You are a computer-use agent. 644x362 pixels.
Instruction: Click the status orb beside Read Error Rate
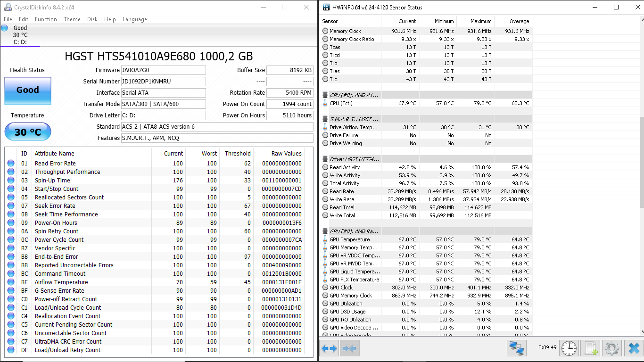coord(11,164)
